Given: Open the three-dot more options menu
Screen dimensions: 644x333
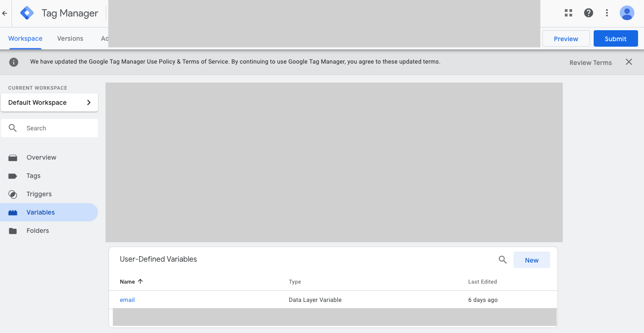Looking at the screenshot, I should pos(607,13).
